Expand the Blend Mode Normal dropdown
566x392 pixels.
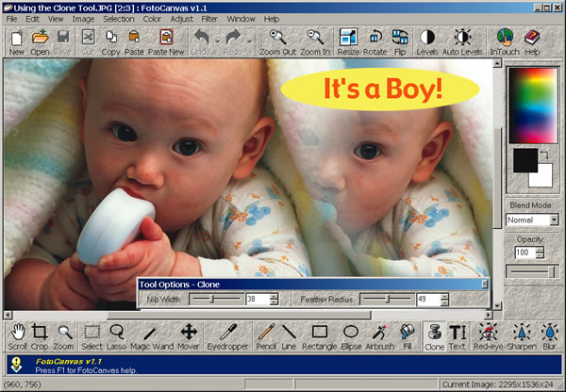[554, 220]
